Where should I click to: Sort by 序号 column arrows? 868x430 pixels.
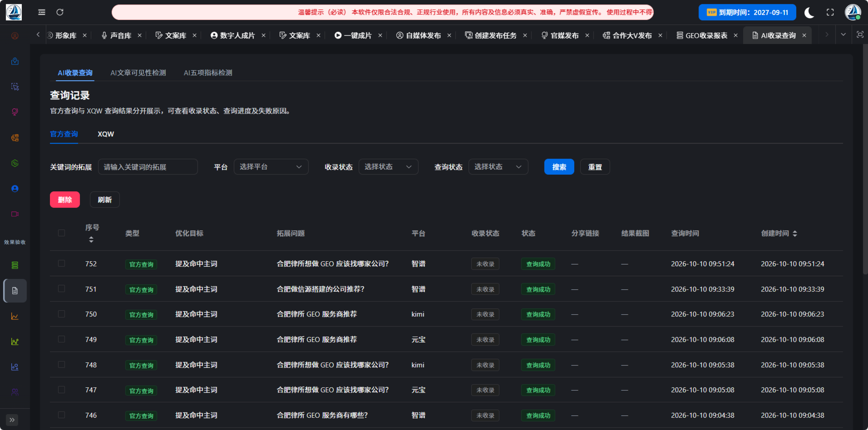point(91,240)
